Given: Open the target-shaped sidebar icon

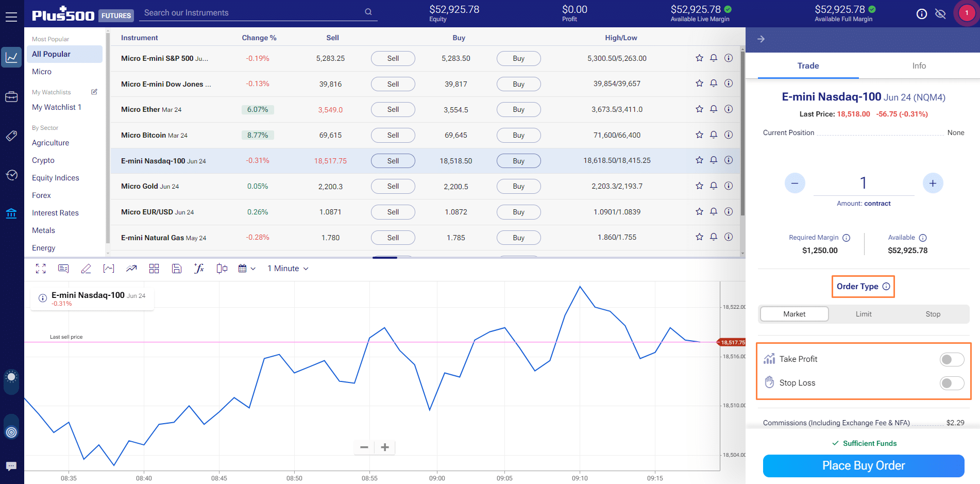Looking at the screenshot, I should [11, 432].
